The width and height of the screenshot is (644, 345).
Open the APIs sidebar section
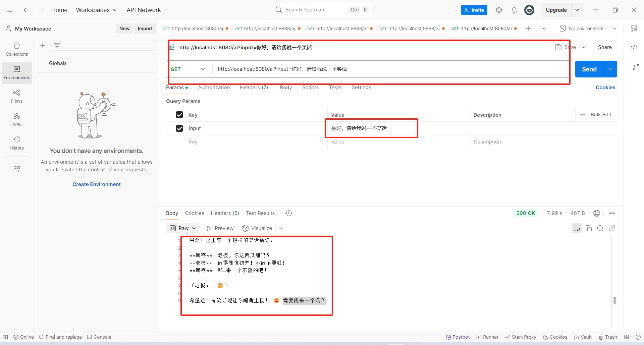pos(17,120)
